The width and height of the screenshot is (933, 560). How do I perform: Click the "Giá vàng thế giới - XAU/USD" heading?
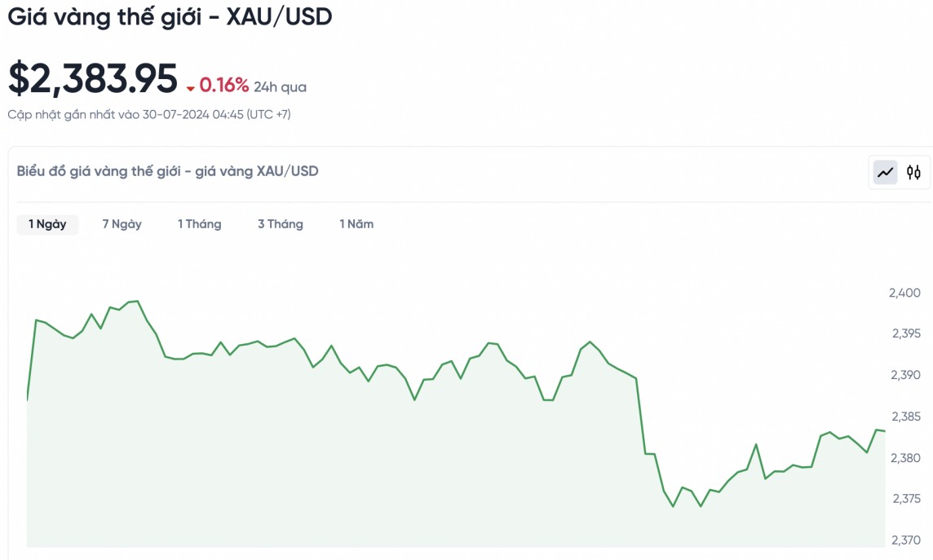click(x=170, y=18)
